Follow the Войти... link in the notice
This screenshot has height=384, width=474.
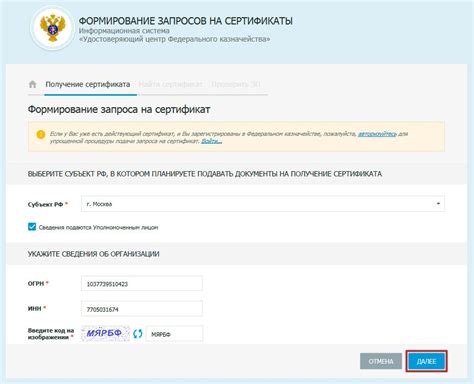212,141
